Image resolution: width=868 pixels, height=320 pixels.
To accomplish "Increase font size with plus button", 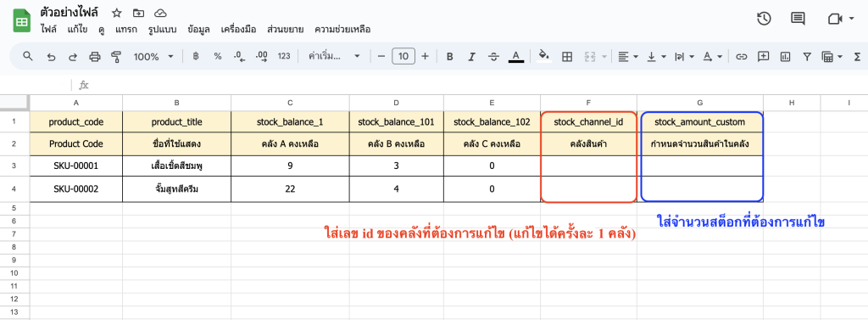I will pos(426,56).
